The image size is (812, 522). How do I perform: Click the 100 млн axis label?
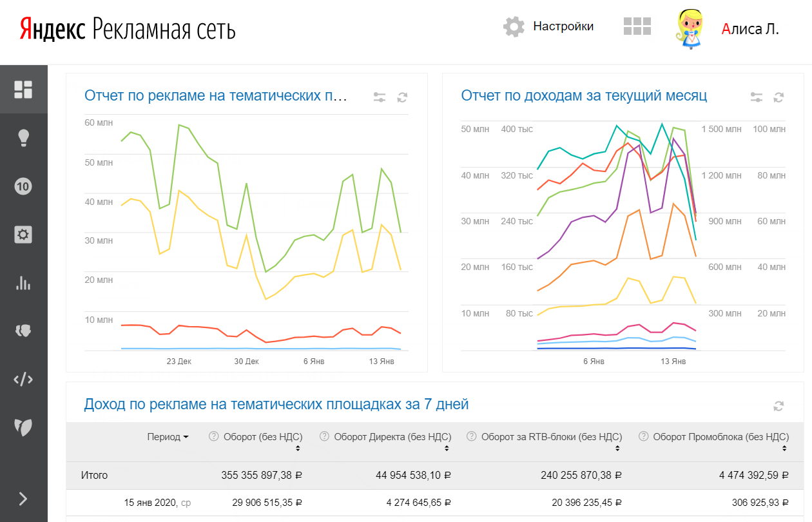(x=769, y=130)
